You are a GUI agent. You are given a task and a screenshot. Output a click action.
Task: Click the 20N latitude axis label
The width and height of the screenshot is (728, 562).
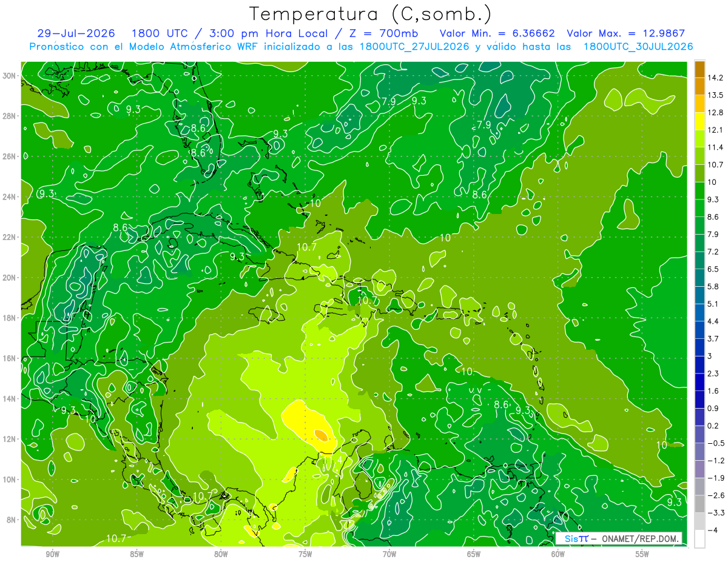9,278
